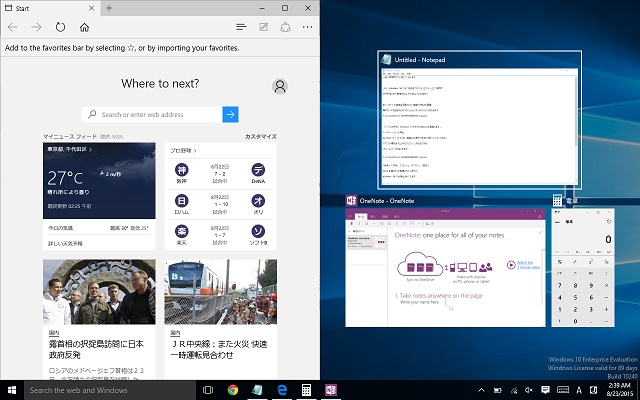Select the OneNote window snap thumbnail
The height and width of the screenshot is (400, 640).
[445, 267]
